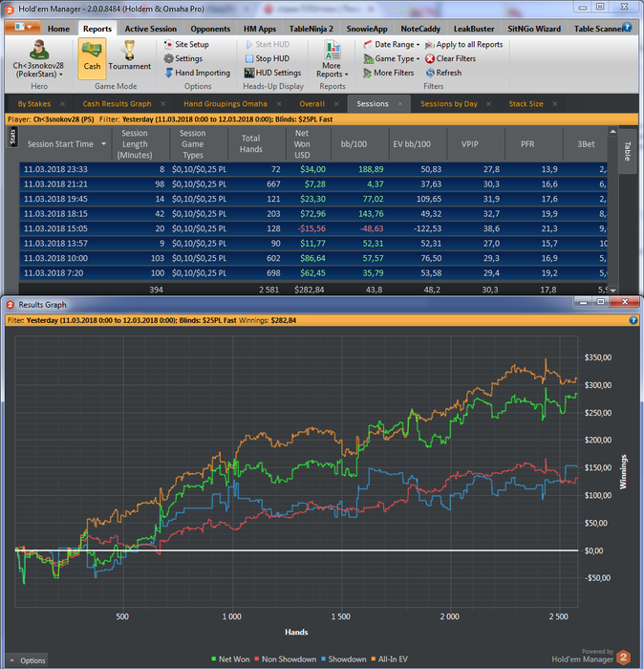Click the help question mark in ribbon
The image size is (644, 669).
click(x=627, y=28)
